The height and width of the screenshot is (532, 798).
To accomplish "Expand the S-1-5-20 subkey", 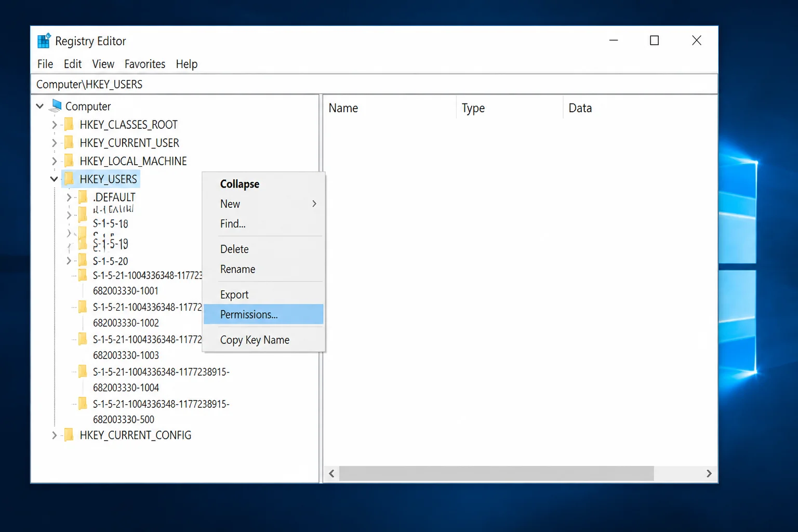I will [x=69, y=261].
